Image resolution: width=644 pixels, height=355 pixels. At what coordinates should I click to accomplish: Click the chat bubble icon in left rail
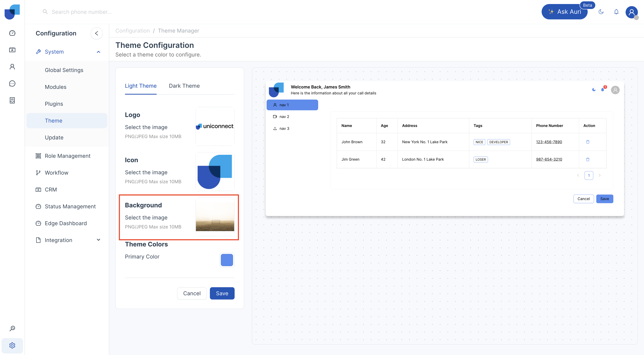(12, 83)
